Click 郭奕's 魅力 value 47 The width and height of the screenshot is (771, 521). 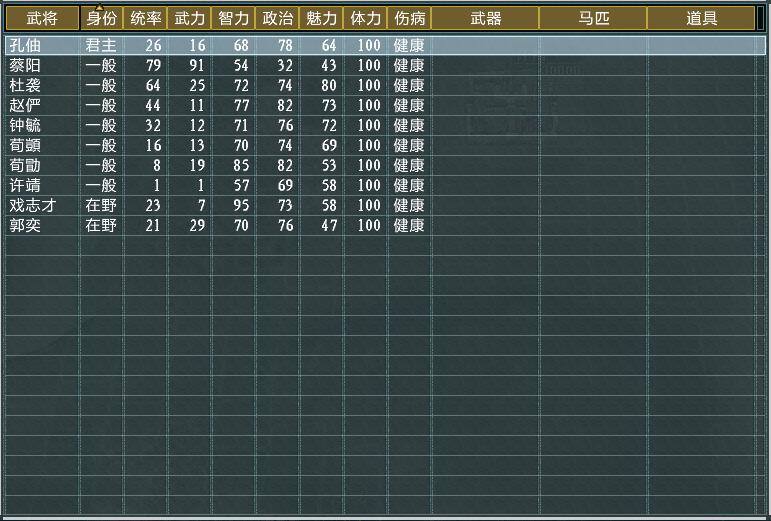pyautogui.click(x=329, y=226)
